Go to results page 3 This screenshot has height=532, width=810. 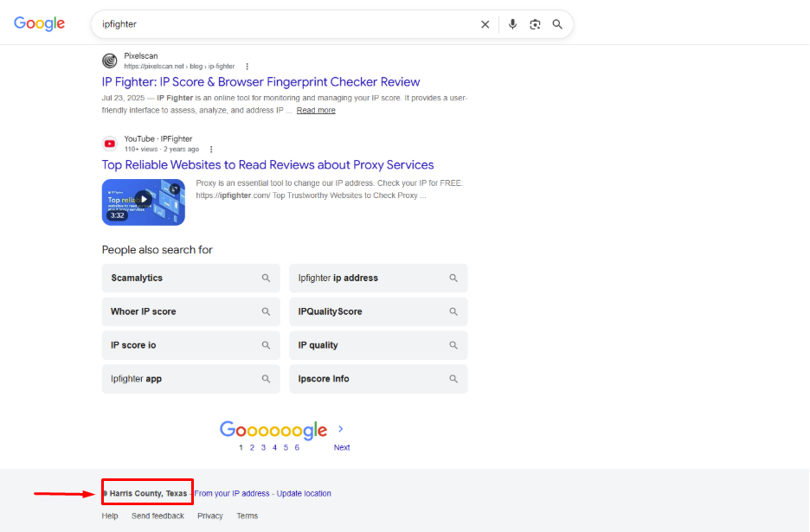coord(263,448)
